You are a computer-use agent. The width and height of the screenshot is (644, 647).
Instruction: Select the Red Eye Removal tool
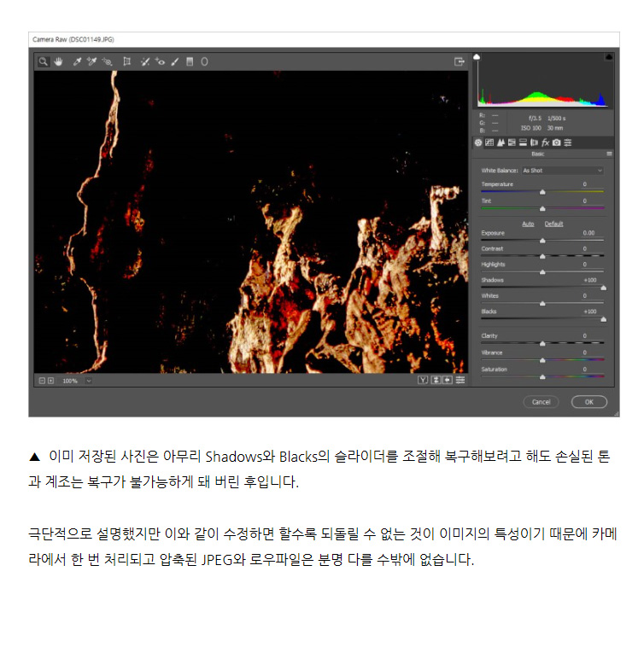pos(160,62)
